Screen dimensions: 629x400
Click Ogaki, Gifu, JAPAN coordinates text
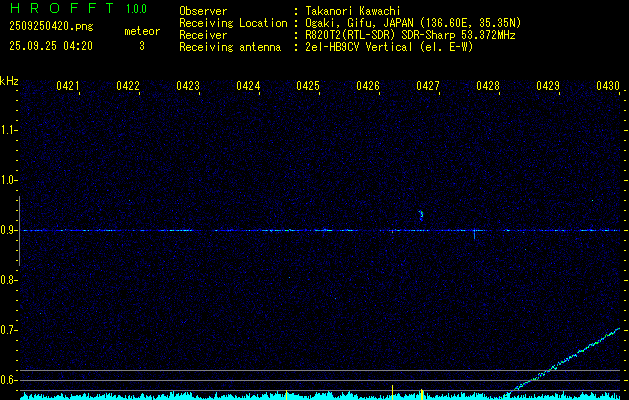pyautogui.click(x=413, y=23)
